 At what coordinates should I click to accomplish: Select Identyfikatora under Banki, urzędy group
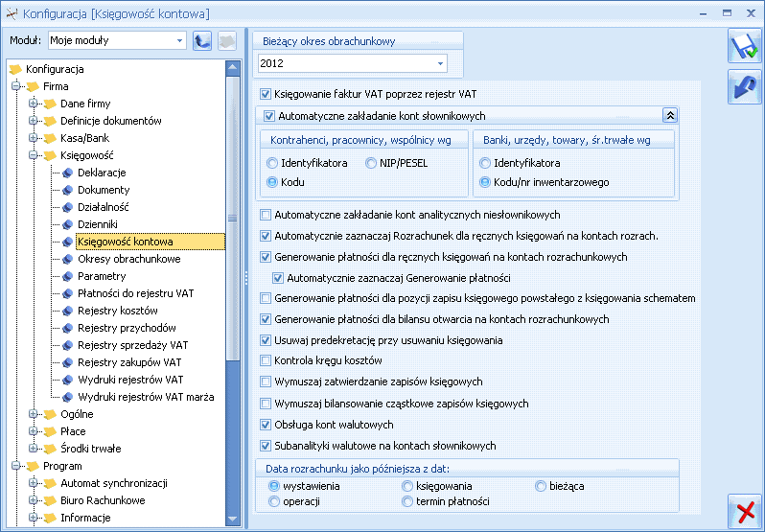pyautogui.click(x=484, y=163)
